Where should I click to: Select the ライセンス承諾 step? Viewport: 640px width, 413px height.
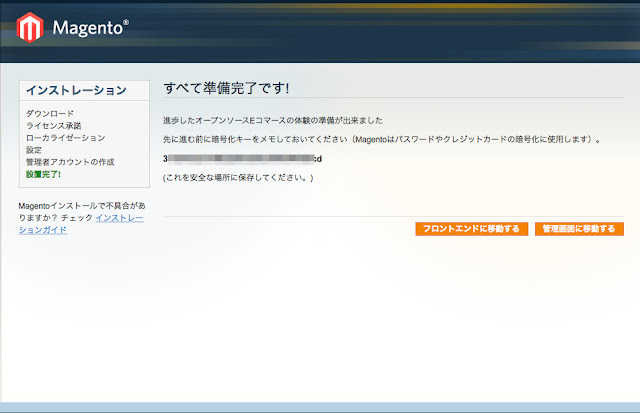(53, 126)
